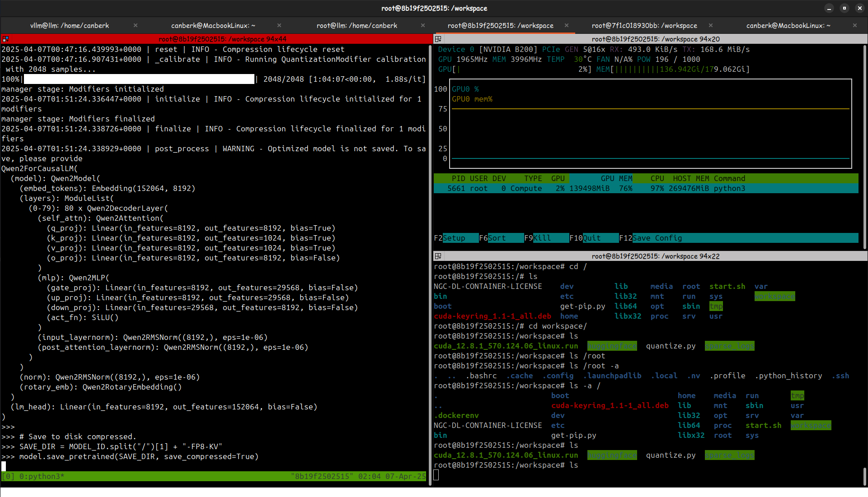Viewport: 868px width, 497px height.
Task: Select python3 process row PID 5661
Action: pyautogui.click(x=646, y=189)
